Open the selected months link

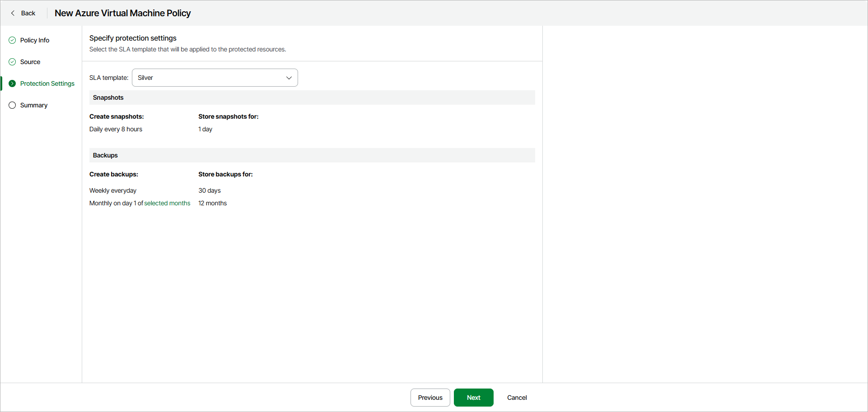click(167, 203)
